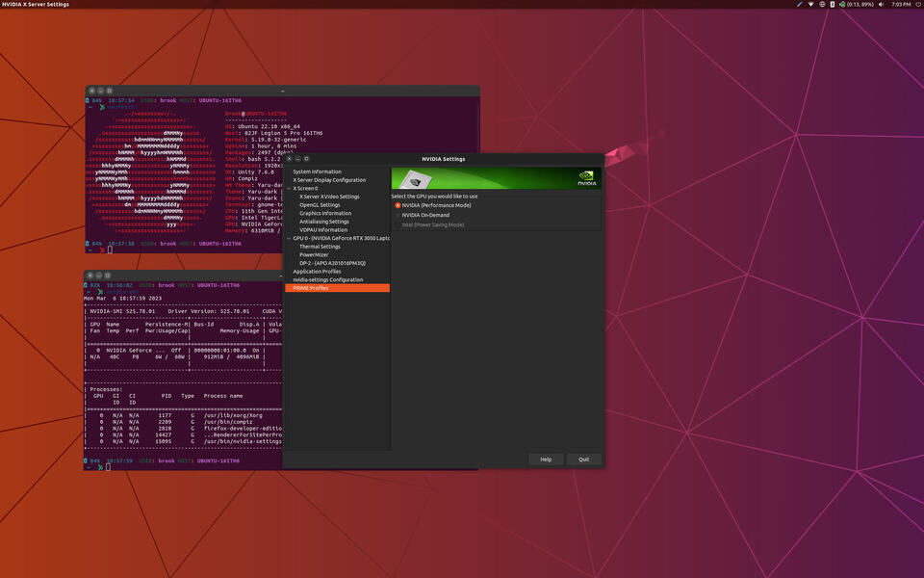Maximize the neofetch terminal window
Viewport: 924px width, 578px height.
[109, 91]
